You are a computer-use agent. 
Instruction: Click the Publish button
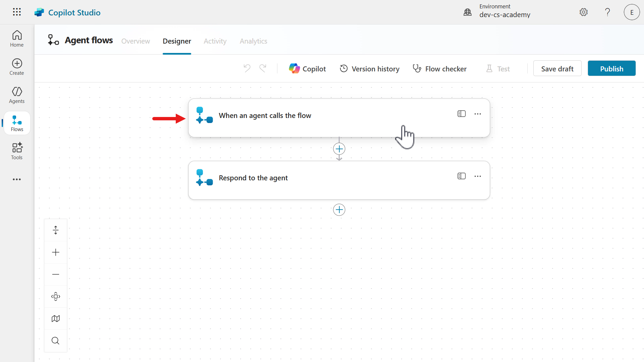point(611,69)
